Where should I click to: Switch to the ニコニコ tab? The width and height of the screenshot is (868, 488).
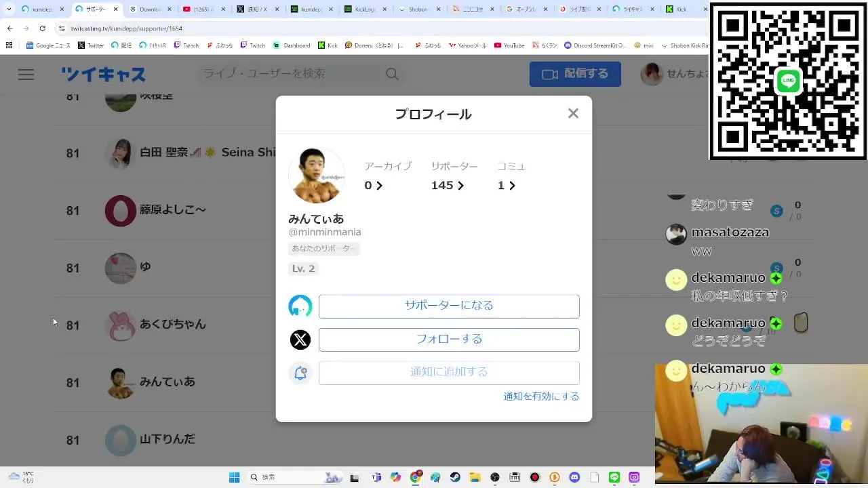tap(474, 9)
